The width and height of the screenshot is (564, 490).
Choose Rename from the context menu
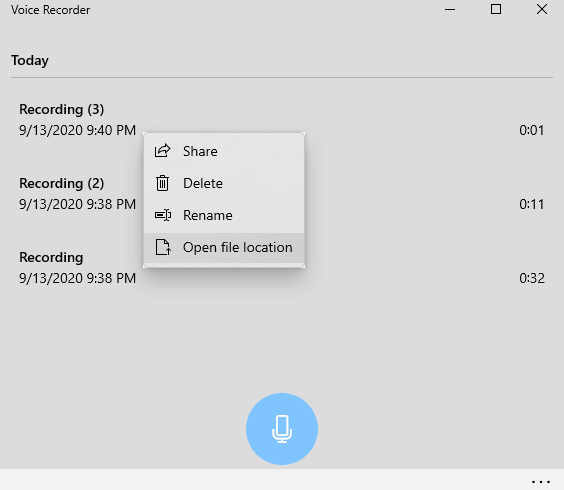pyautogui.click(x=224, y=215)
